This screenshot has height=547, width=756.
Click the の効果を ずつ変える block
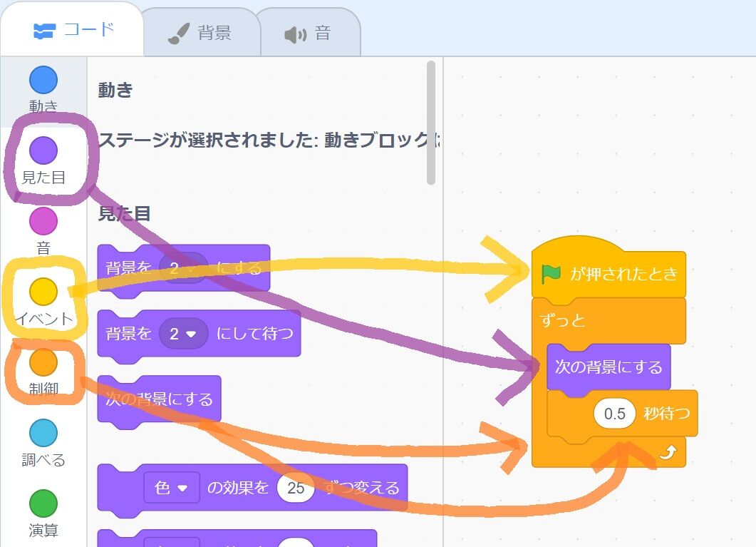tap(253, 488)
